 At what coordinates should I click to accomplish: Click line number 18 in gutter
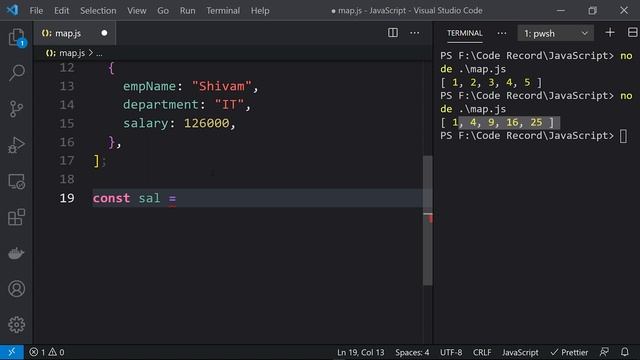tap(67, 179)
